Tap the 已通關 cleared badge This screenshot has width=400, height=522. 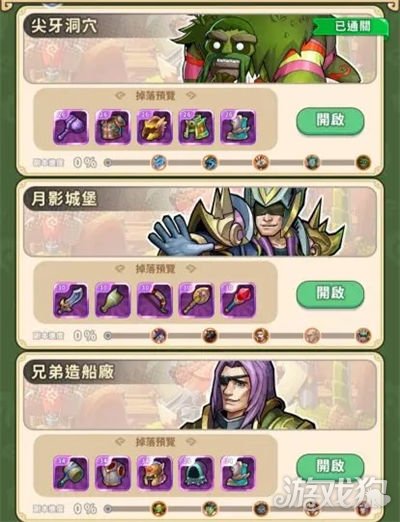click(x=351, y=26)
